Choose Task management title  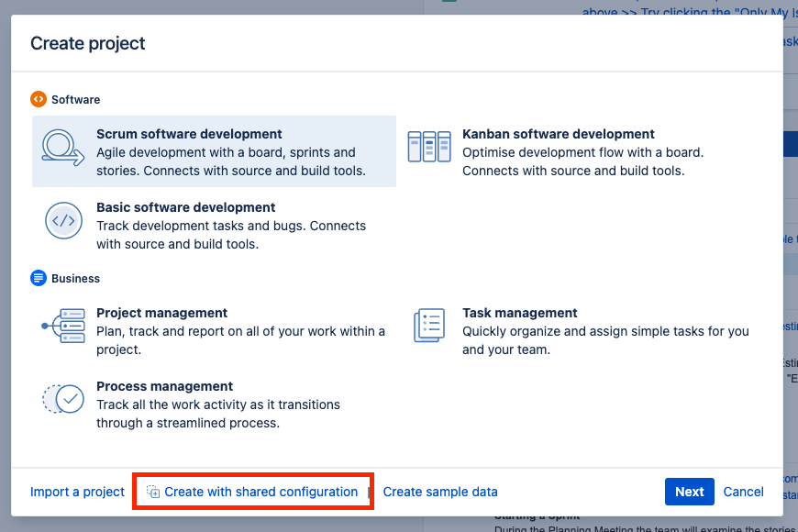(x=519, y=313)
